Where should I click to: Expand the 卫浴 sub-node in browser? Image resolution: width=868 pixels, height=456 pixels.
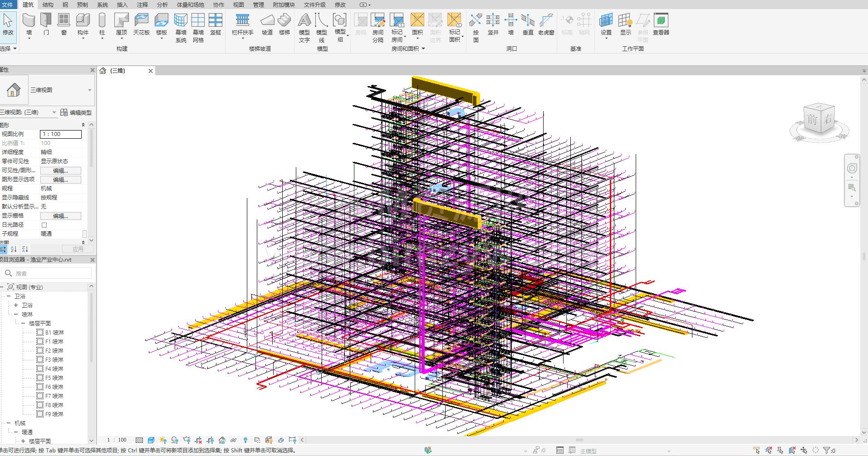tap(16, 305)
